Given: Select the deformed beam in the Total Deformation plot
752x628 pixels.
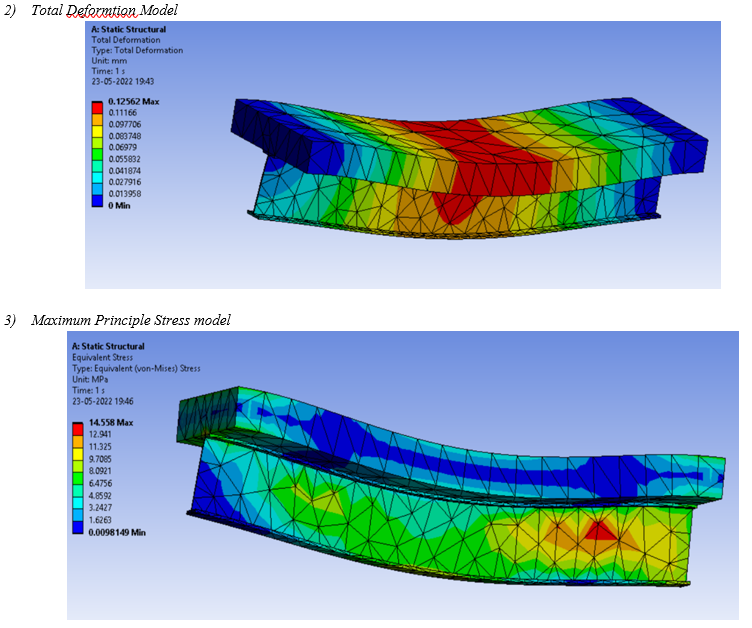Looking at the screenshot, I should (x=469, y=168).
